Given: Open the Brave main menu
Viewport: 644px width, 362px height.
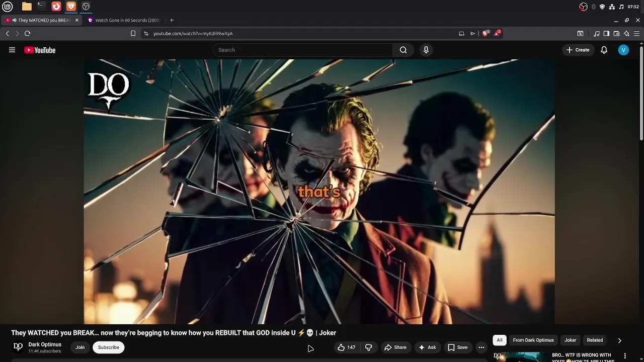Looking at the screenshot, I should pos(636,34).
